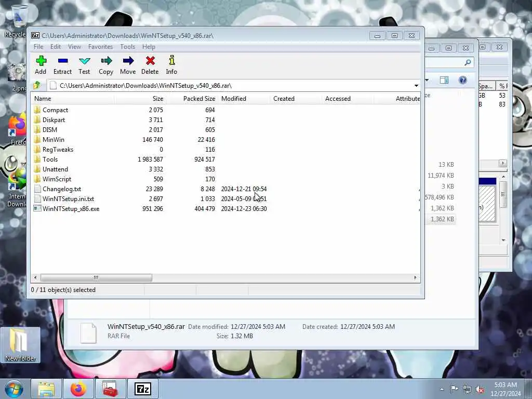Select the WimScript folder icon

[37, 179]
